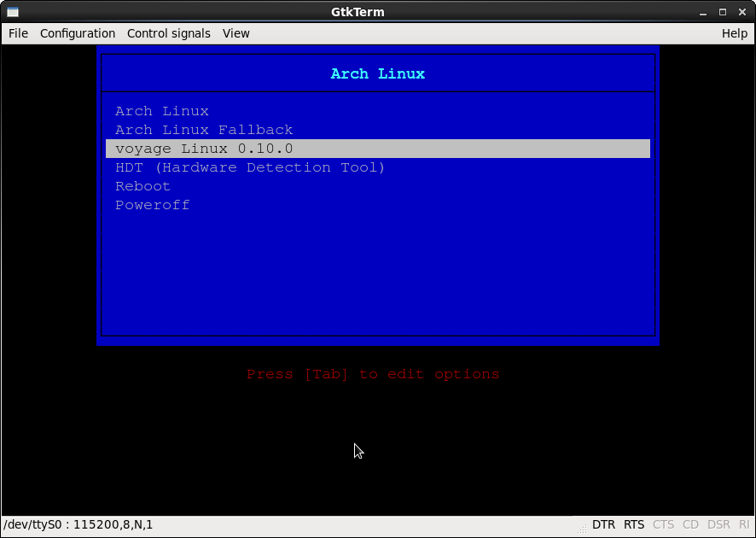This screenshot has width=756, height=538.
Task: Minimize the GtkTerm window
Action: 702,12
